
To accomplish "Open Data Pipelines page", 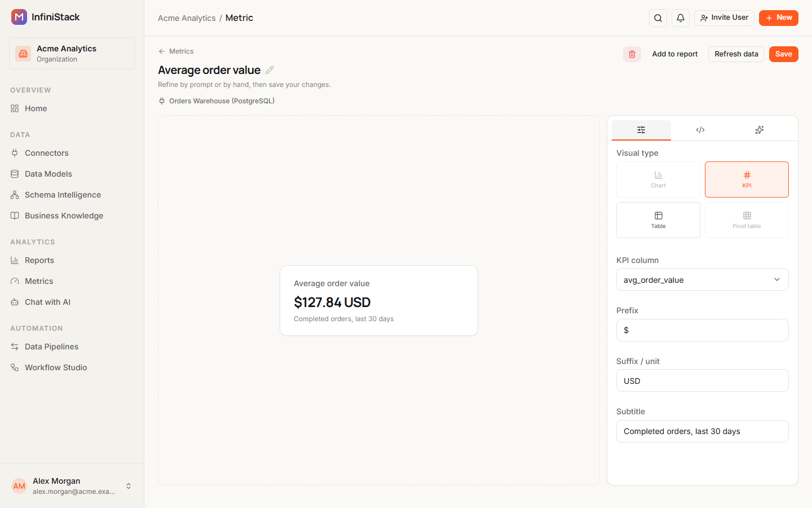I will 72,347.
